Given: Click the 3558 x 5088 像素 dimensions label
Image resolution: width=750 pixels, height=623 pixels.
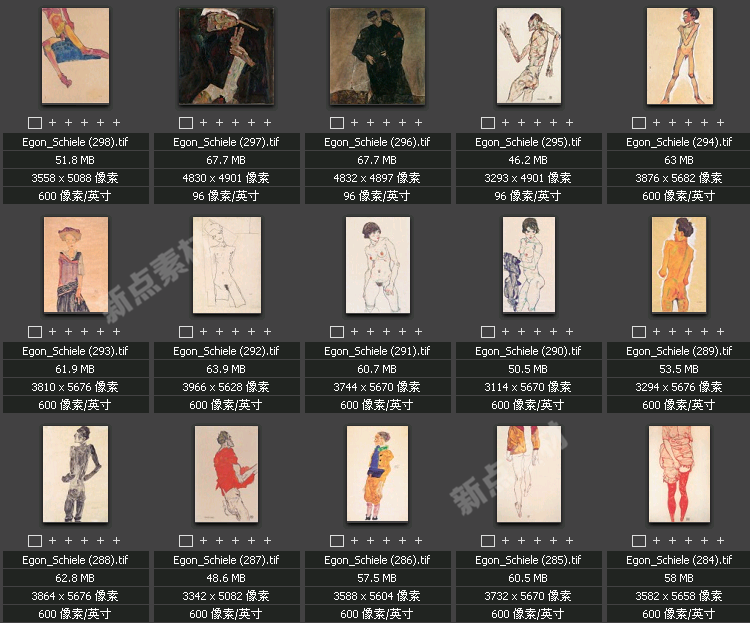Looking at the screenshot, I should (75, 178).
